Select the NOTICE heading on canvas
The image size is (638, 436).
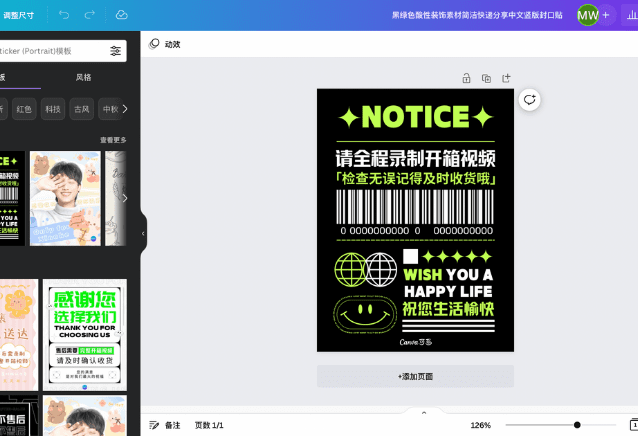tap(415, 117)
